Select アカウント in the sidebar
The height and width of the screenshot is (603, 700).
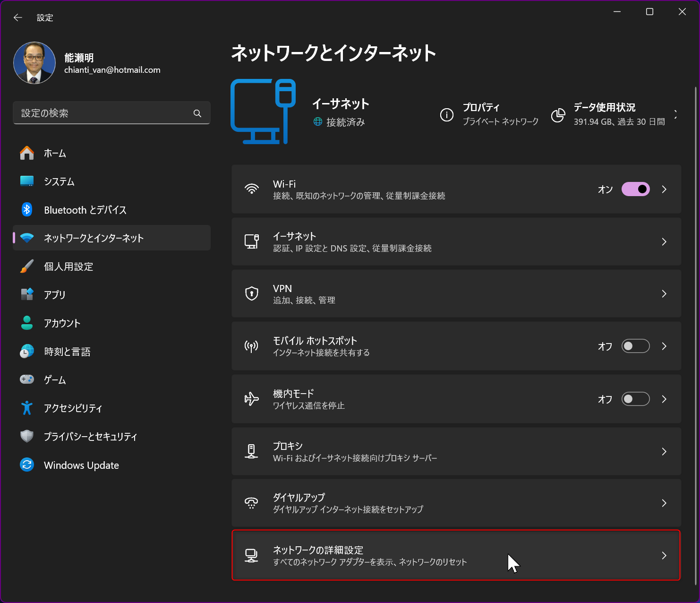(111, 323)
